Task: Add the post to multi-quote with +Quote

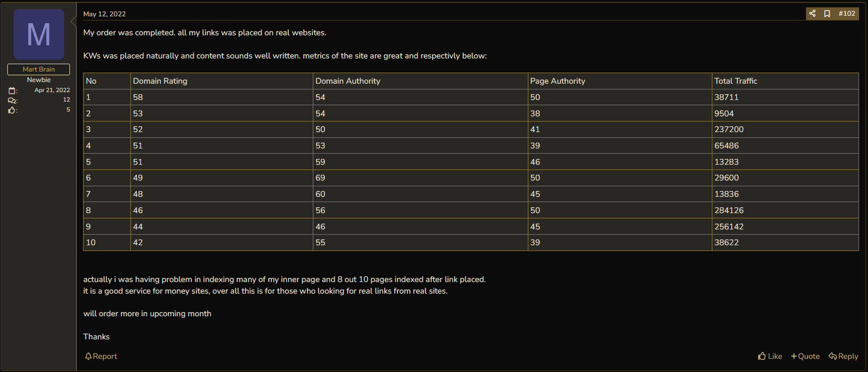Action: pos(805,356)
